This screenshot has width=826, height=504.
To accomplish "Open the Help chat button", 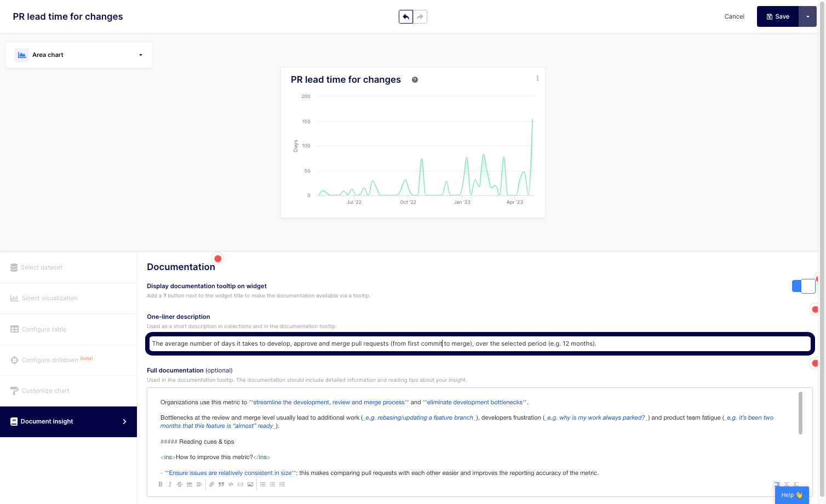I will 791,495.
